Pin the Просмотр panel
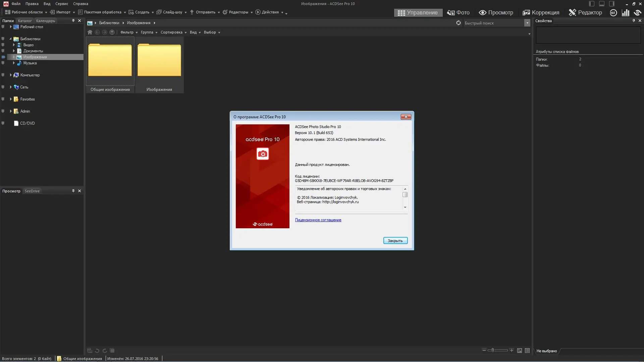 point(73,191)
